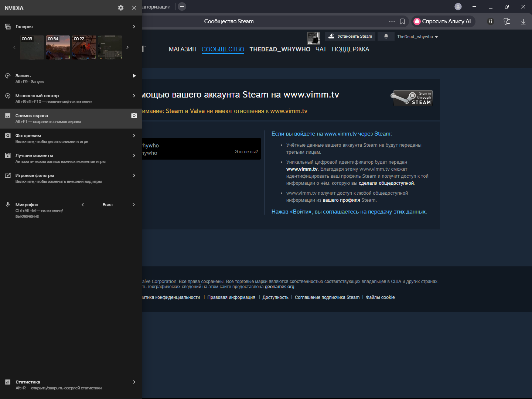
Task: Click the 'Это не вы?' link
Action: tap(246, 152)
